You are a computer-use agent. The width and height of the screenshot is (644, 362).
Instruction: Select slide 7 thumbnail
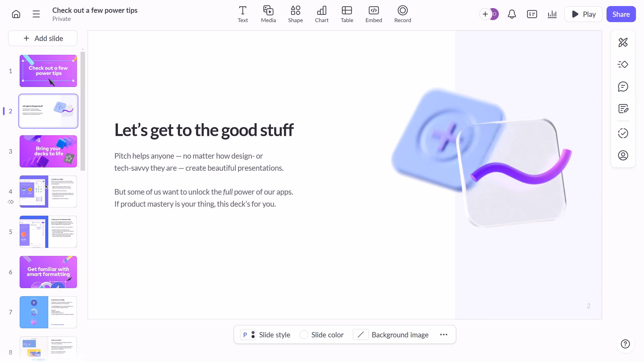48,312
